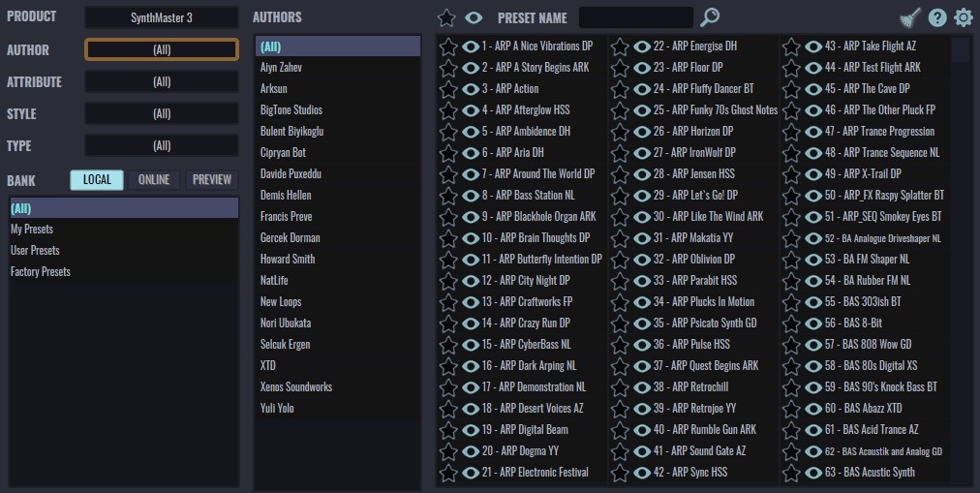Click the eye filter icon beside Preset Name
This screenshot has height=493, width=980.
pyautogui.click(x=474, y=18)
